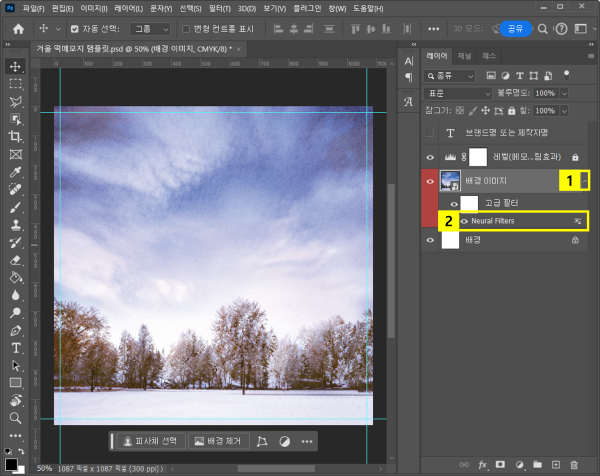Viewport: 600px width, 476px height.
Task: Open the Character panel icon
Action: tap(409, 61)
